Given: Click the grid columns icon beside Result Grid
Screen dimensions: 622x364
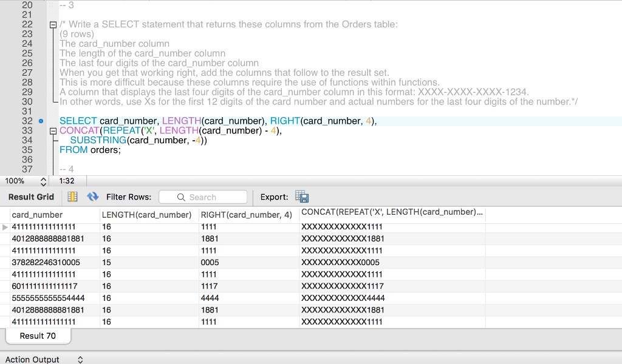Looking at the screenshot, I should 72,197.
